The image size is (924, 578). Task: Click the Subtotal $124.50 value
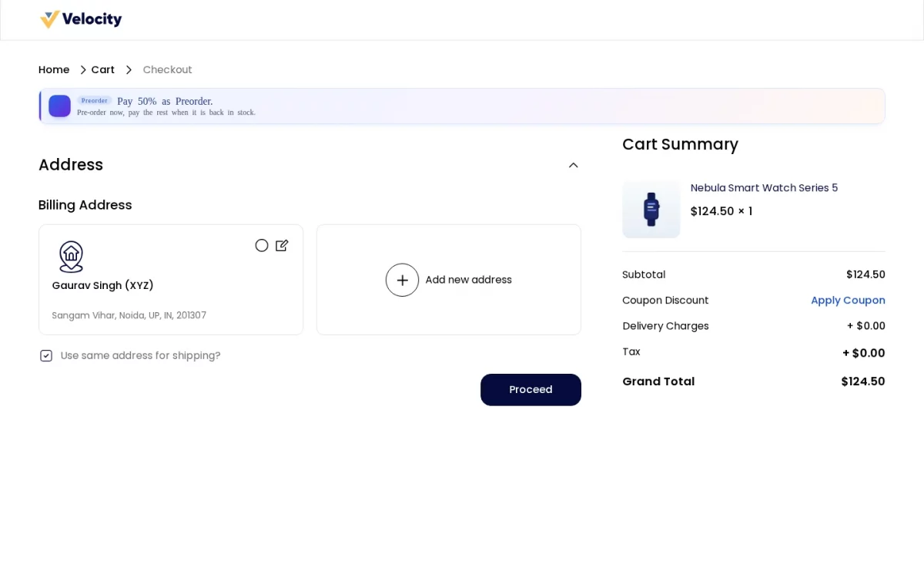[865, 274]
